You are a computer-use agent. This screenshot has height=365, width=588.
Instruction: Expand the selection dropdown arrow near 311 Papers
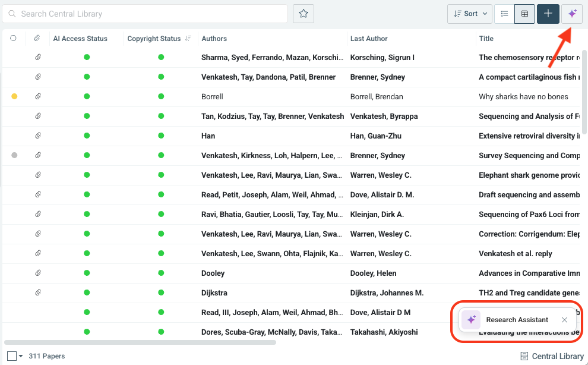(21, 356)
